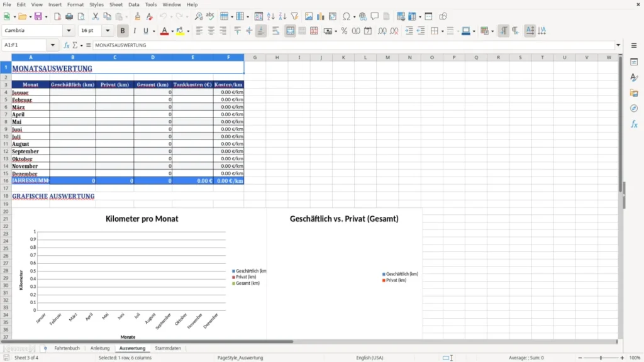The height and width of the screenshot is (362, 644).
Task: Switch to the Anleitung sheet tab
Action: [100, 348]
